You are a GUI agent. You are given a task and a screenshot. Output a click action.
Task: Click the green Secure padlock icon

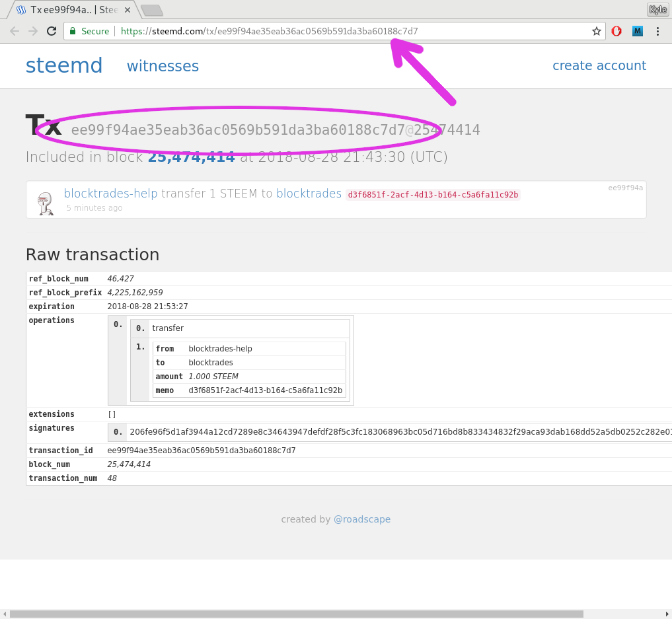(x=73, y=31)
